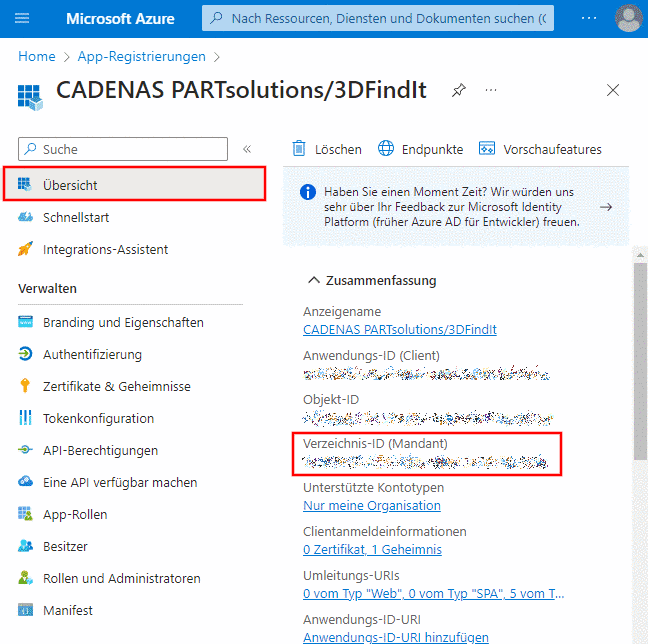The image size is (648, 644).
Task: Click the vertical scrollbar thumb
Action: 640,361
